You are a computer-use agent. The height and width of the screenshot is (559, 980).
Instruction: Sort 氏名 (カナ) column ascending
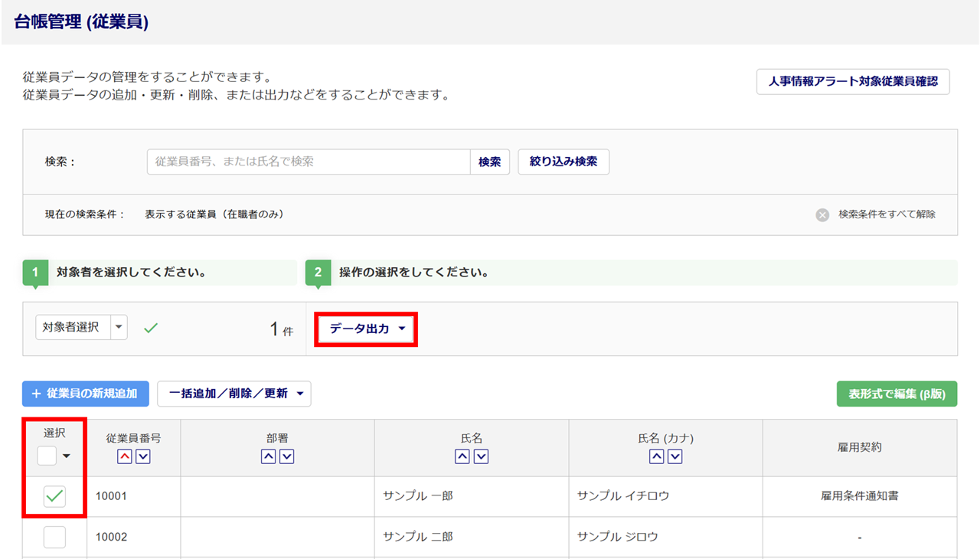pos(656,456)
